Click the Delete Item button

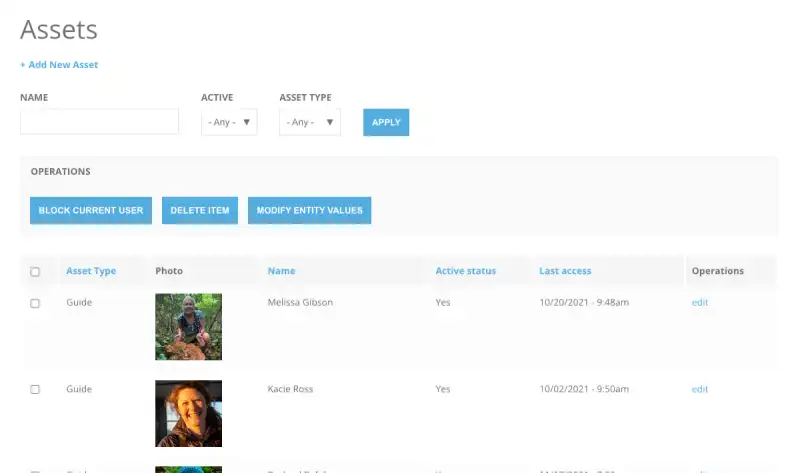(x=200, y=210)
